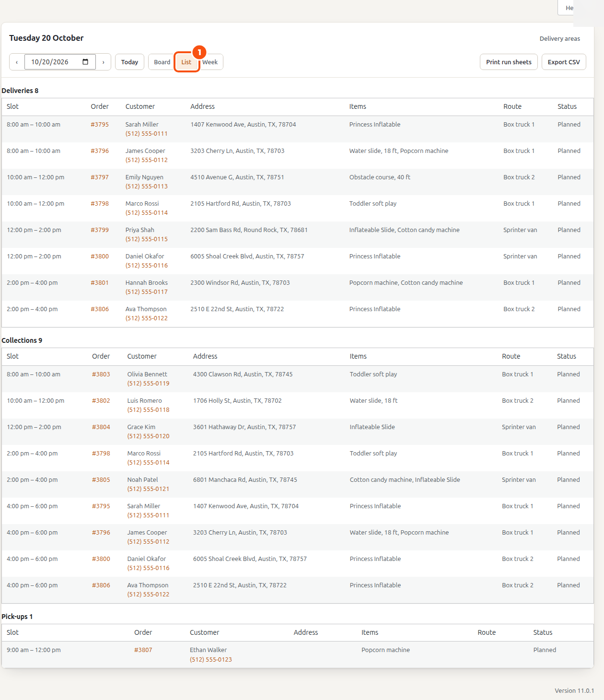Select address 4510 Avenue G, Austin
Screen dimensions: 604x700
pyautogui.click(x=237, y=177)
